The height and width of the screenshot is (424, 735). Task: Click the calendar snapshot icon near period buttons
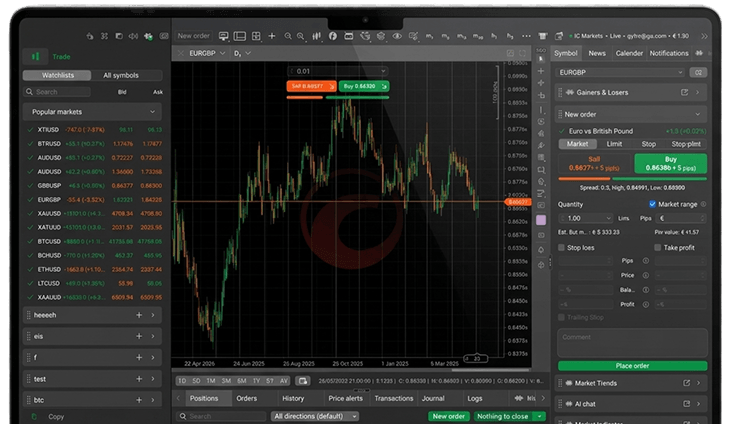pyautogui.click(x=303, y=381)
